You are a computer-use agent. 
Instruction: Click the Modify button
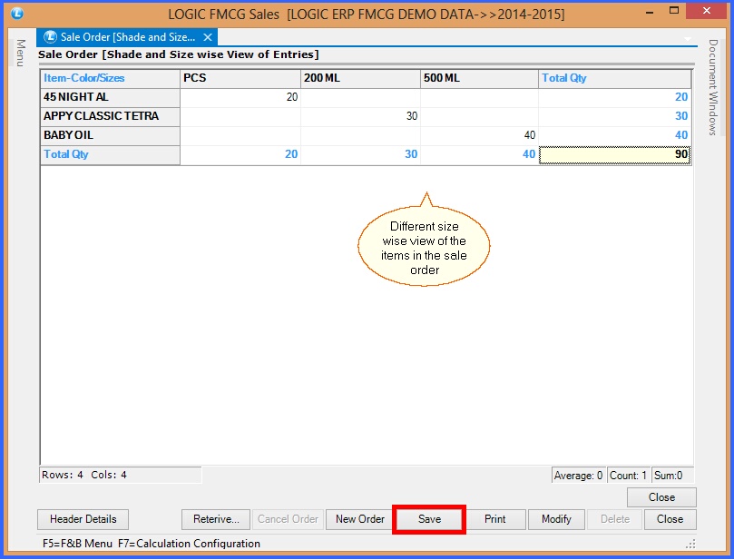[x=556, y=519]
